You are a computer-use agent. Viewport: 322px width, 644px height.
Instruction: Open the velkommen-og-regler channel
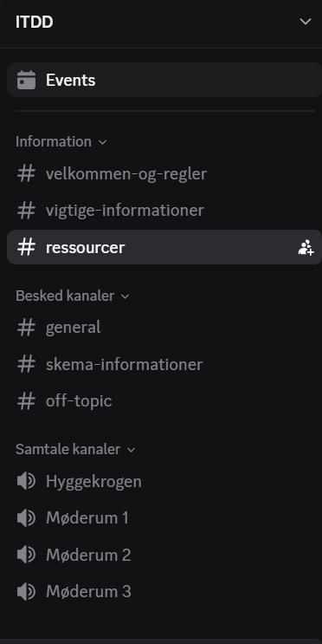[x=164, y=174]
